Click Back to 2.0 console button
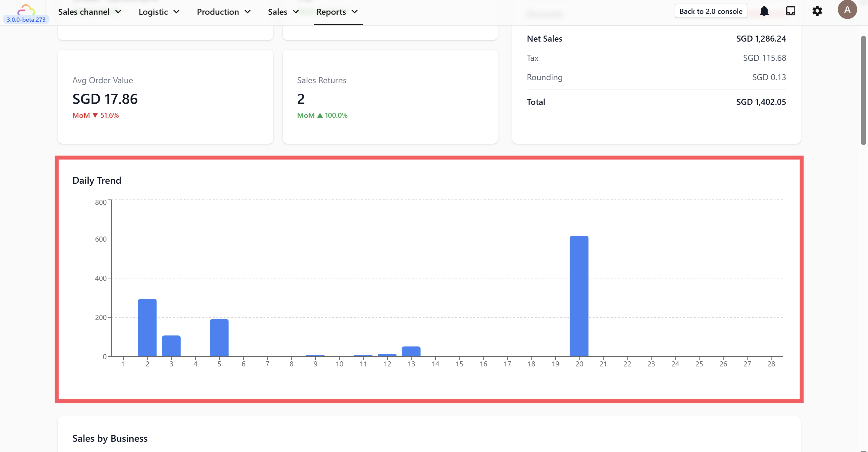 click(x=711, y=11)
